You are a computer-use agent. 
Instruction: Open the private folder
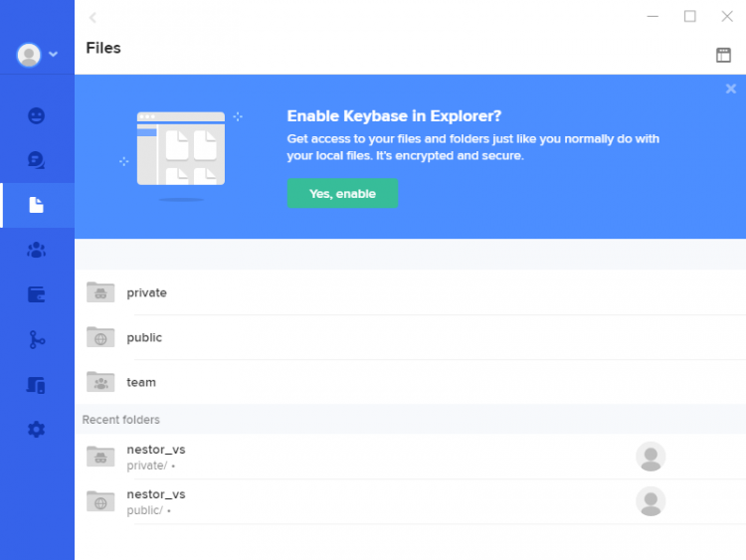coord(146,292)
